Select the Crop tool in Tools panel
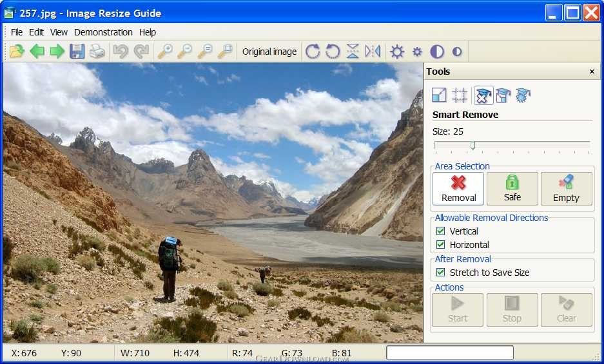Image resolution: width=604 pixels, height=364 pixels. (x=460, y=95)
